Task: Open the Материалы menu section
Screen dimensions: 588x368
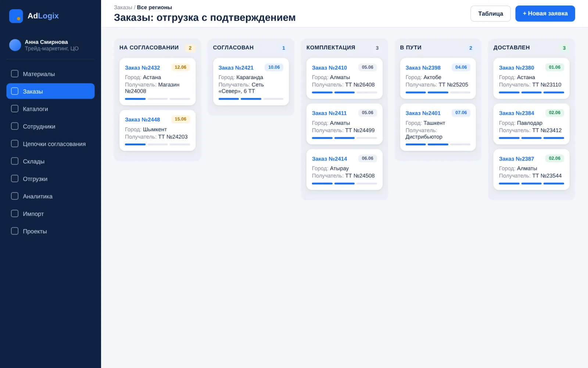Action: coord(50,74)
